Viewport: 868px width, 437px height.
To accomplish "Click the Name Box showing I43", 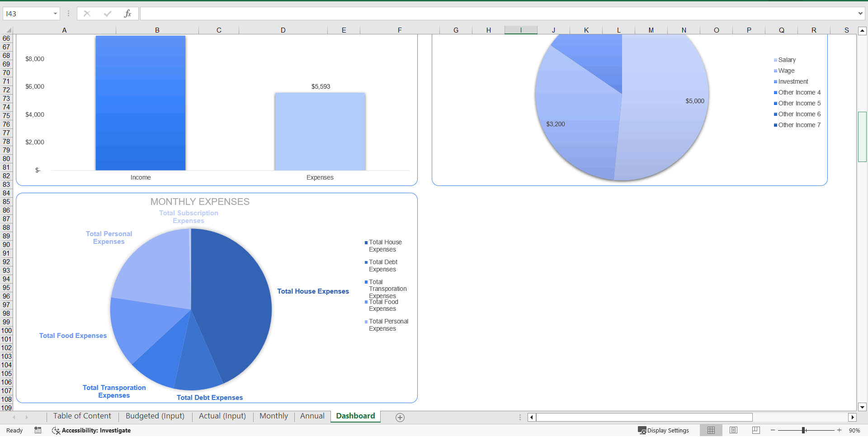I will (x=27, y=14).
